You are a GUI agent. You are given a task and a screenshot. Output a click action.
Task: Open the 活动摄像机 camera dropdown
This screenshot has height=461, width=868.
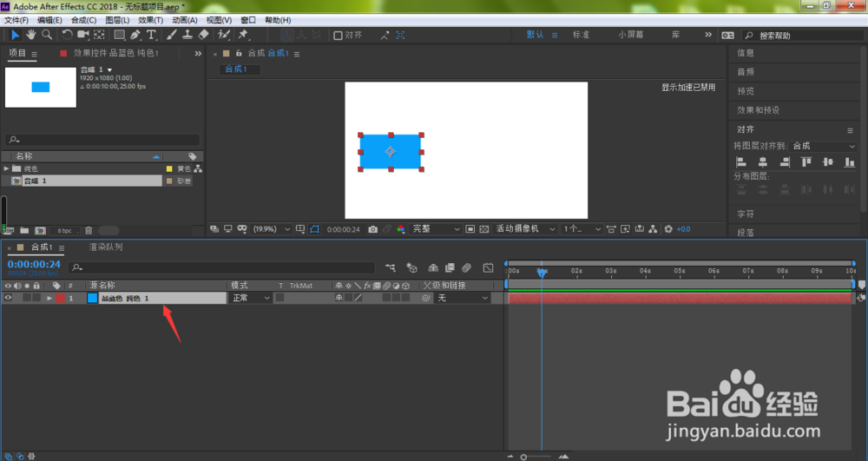pyautogui.click(x=525, y=229)
